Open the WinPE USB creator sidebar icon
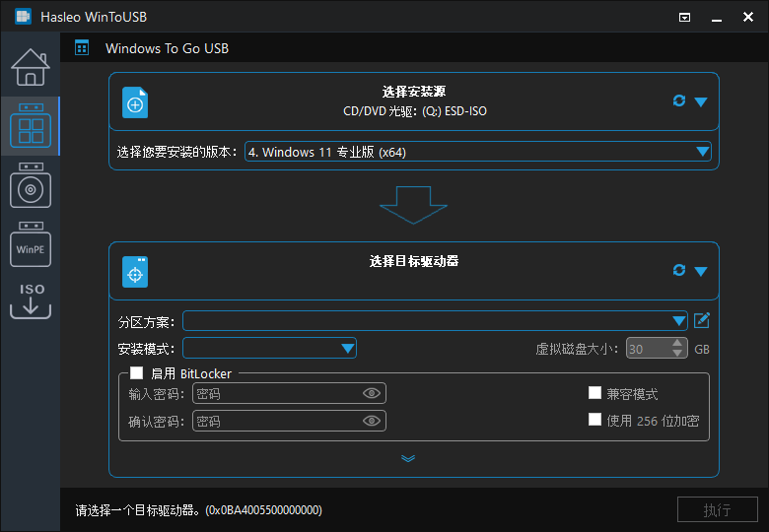 coord(31,244)
